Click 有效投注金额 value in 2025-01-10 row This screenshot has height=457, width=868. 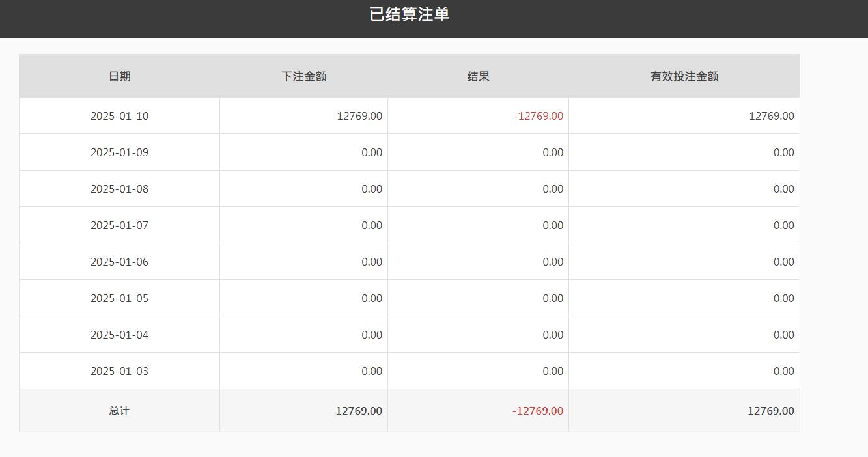[771, 116]
